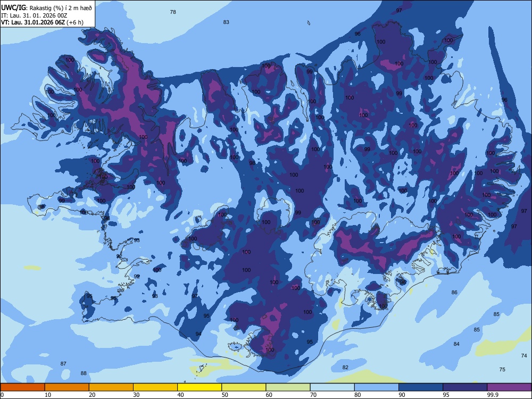
Task: Select the dark indigo 95–99.9 legend swatch
Action: click(465, 387)
